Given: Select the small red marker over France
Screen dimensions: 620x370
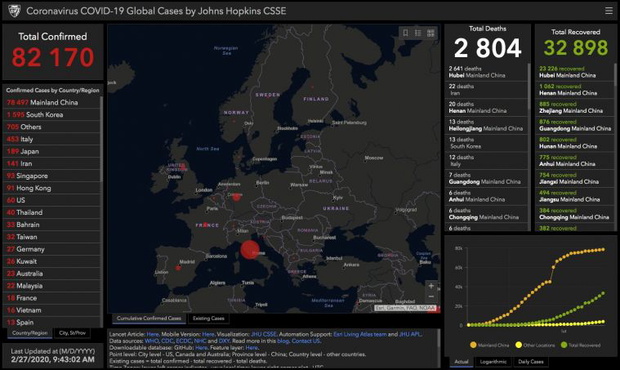Looking at the screenshot, I should click(205, 225).
